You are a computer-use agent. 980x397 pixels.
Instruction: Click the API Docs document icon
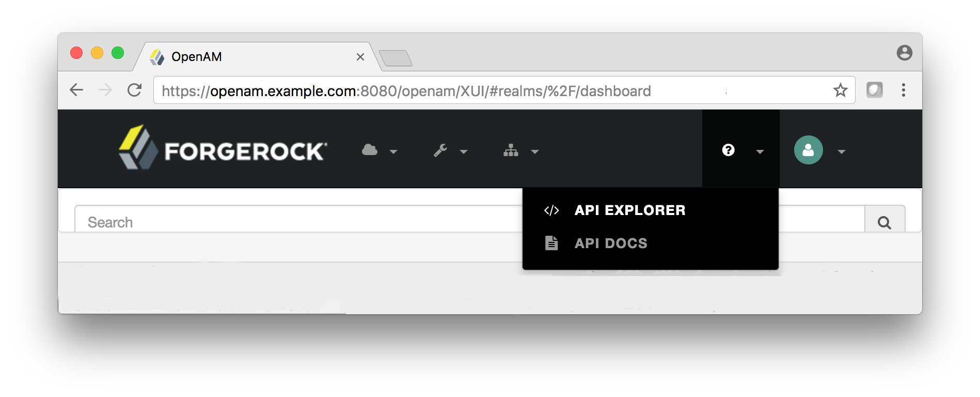(551, 243)
